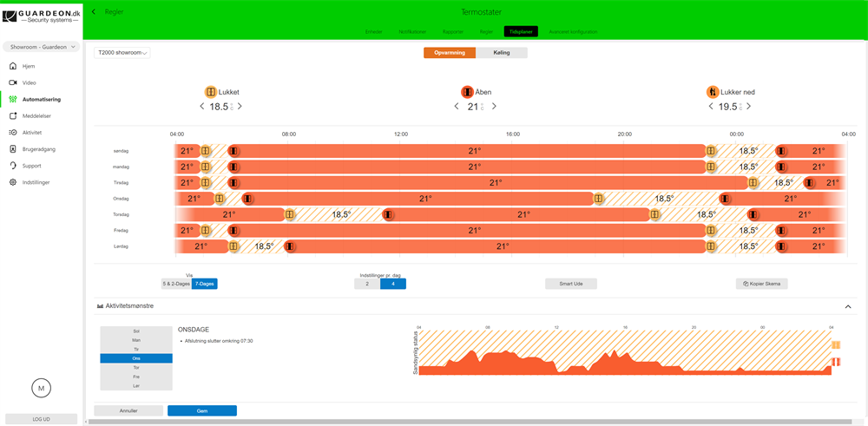Switch to Køling cooling mode
The width and height of the screenshot is (868, 426).
502,53
